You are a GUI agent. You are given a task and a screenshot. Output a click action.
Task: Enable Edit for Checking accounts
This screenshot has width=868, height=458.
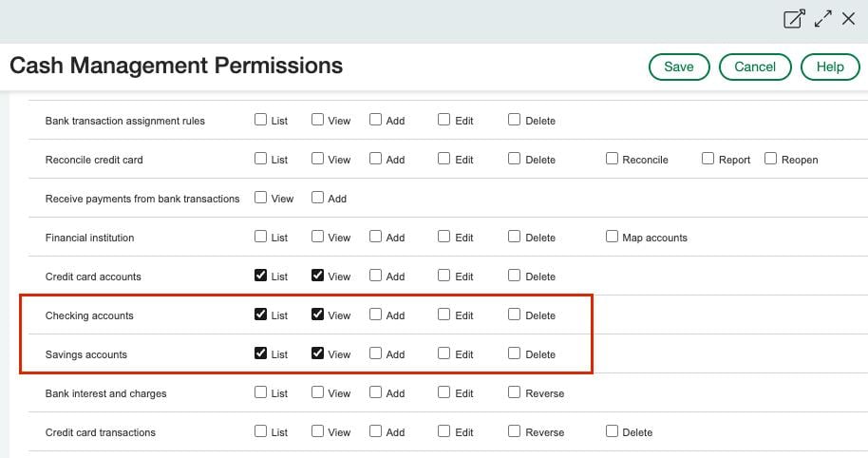[x=444, y=315]
